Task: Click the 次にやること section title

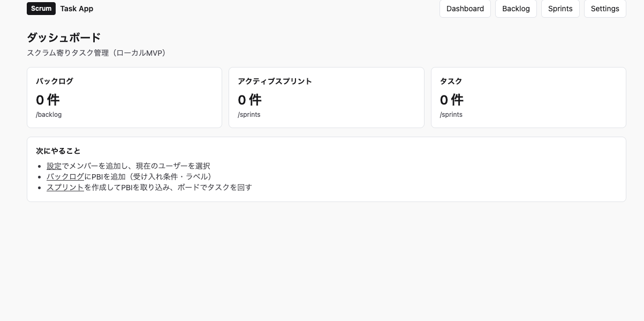Action: (58, 151)
